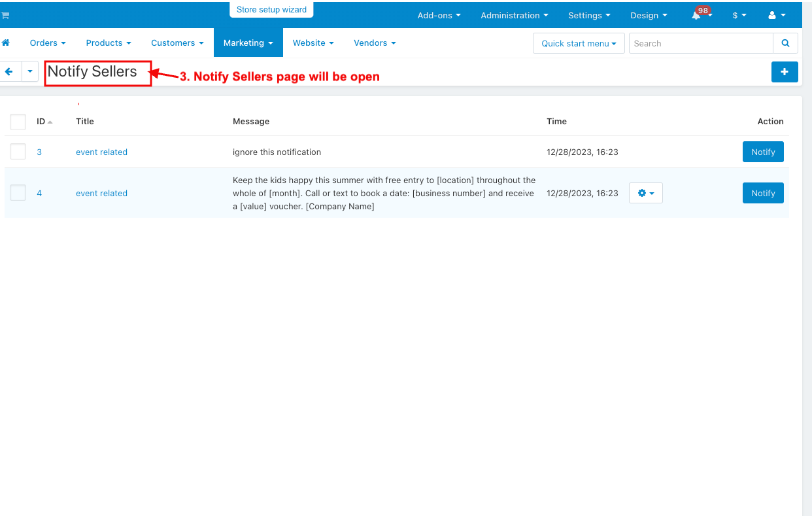812x516 pixels.
Task: Open the notifications bell icon
Action: coord(697,16)
